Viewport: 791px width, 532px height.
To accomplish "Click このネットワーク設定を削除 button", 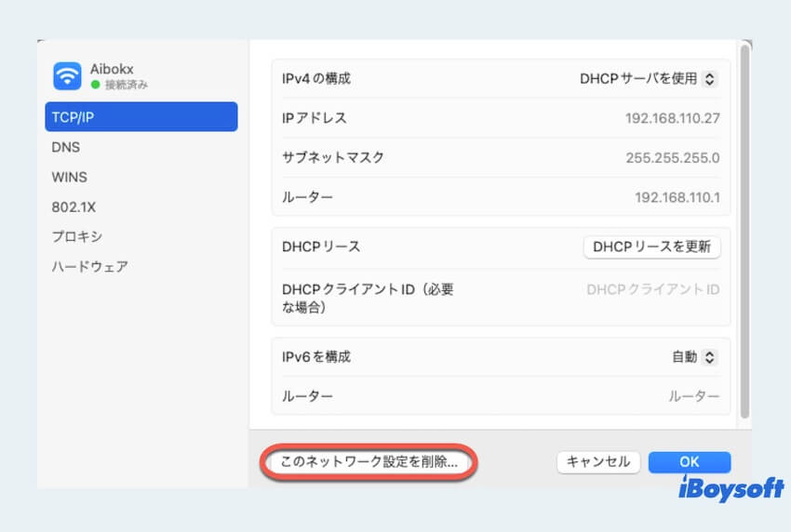I will click(369, 461).
